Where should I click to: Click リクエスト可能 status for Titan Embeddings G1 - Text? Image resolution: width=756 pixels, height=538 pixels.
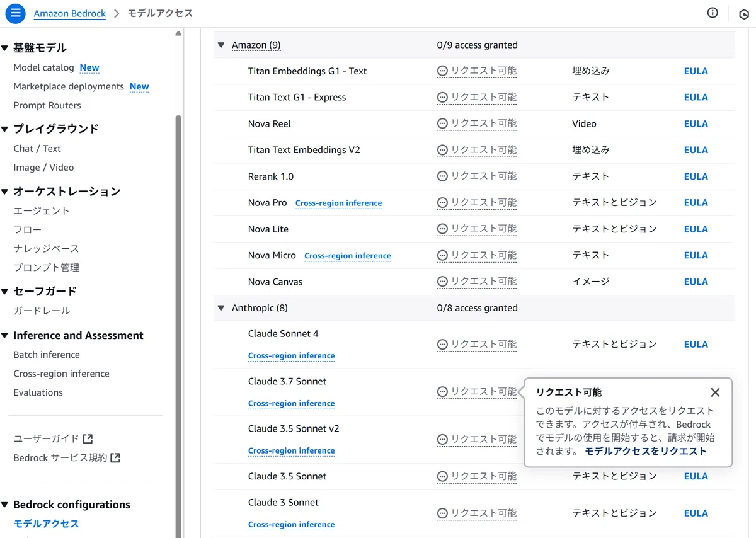[x=477, y=71]
